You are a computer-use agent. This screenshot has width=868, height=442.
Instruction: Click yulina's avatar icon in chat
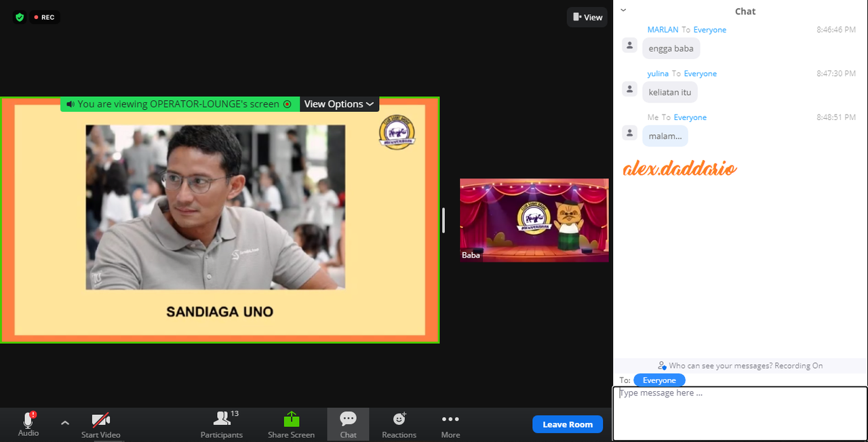[x=630, y=89]
